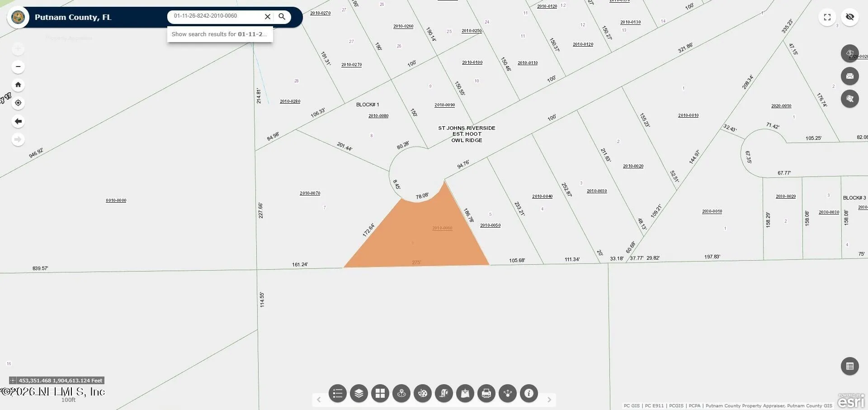Screen dimensions: 868x410
Task: Go forward to next map extent
Action: 18,139
